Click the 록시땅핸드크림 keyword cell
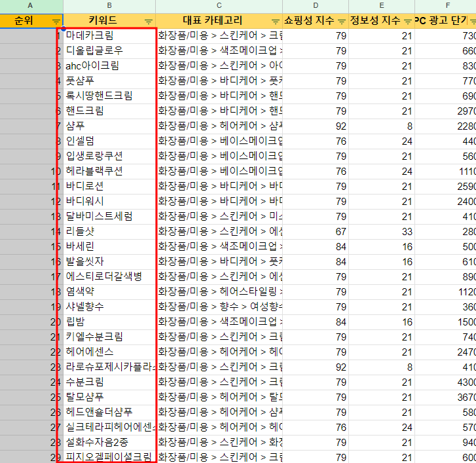 [109, 96]
